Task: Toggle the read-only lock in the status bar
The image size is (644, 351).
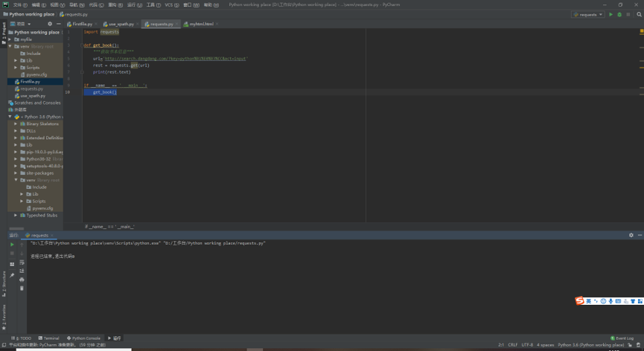Action: tap(630, 345)
